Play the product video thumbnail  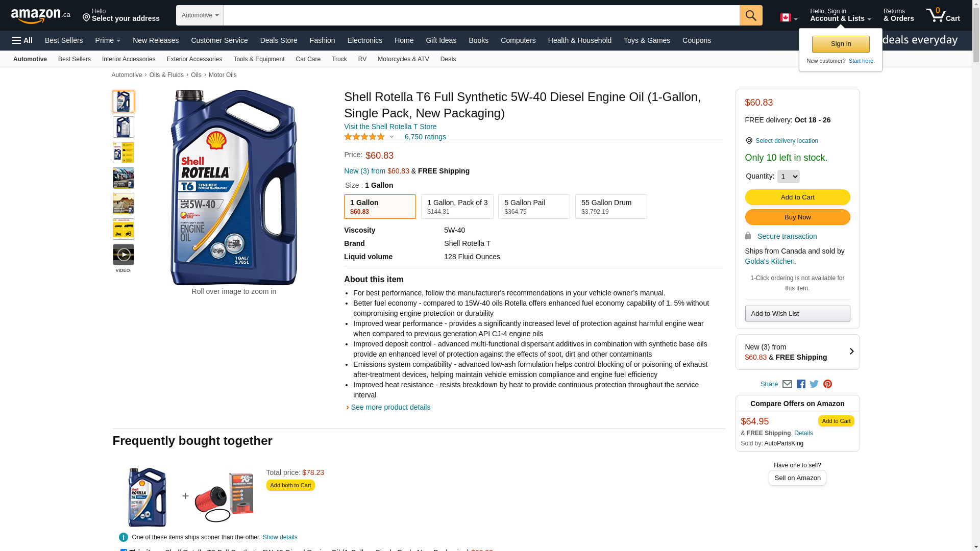tap(124, 255)
